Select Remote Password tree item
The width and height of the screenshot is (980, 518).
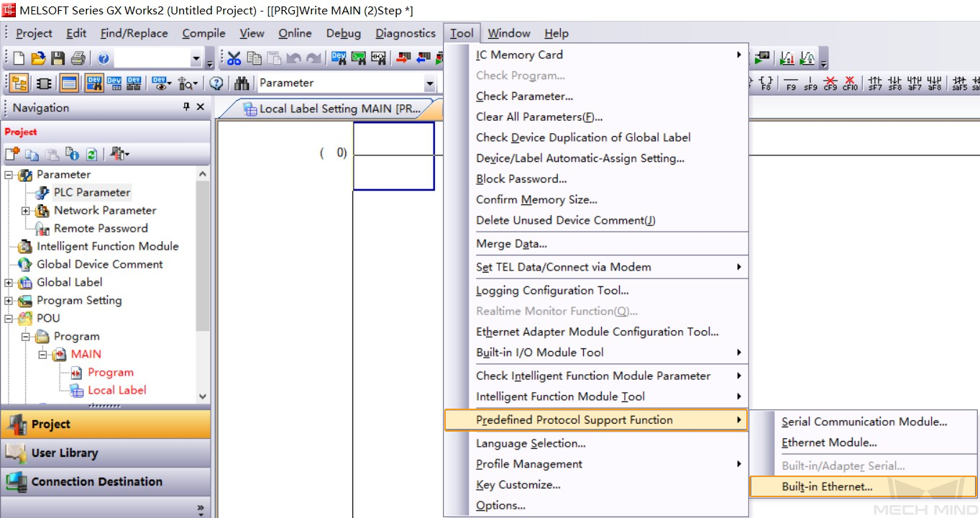(101, 228)
